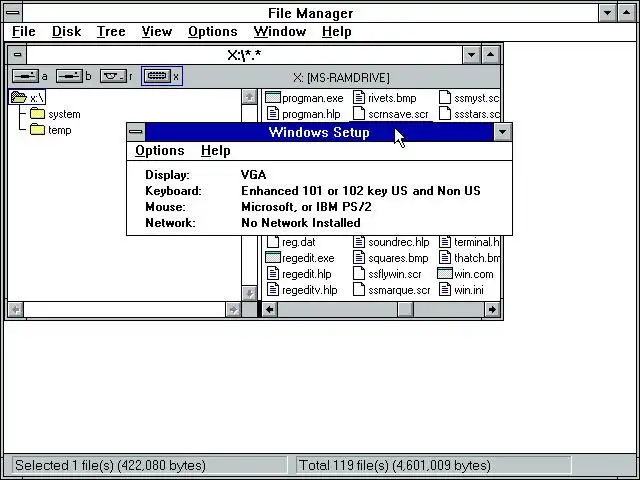Select ssflywin.scr file icon

tap(359, 274)
